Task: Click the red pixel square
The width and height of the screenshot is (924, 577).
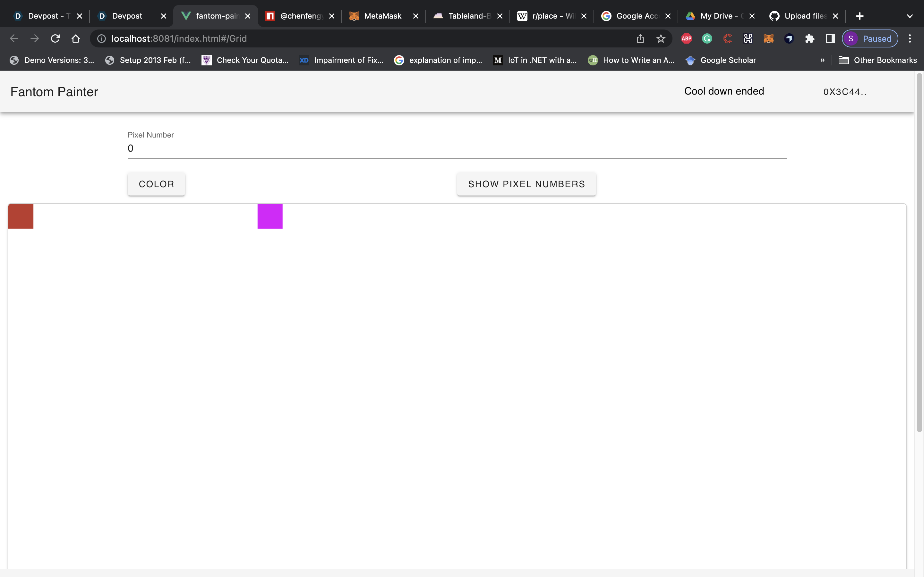Action: click(x=21, y=216)
